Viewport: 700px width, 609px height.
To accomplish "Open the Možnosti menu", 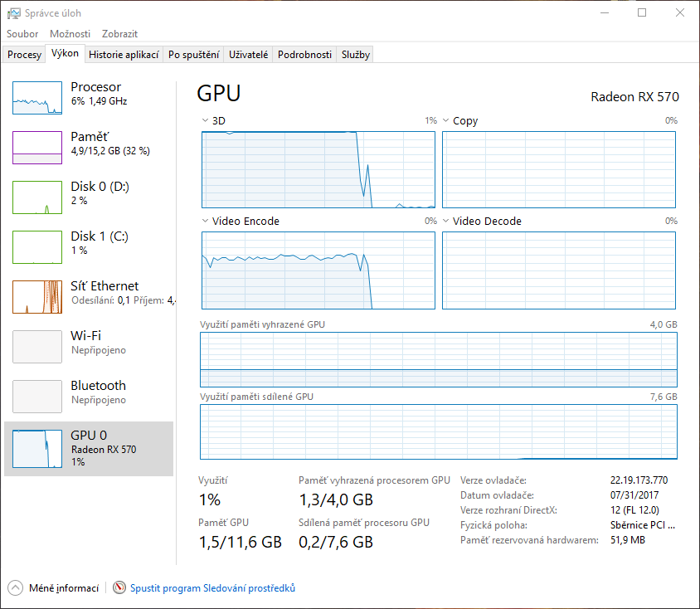I will pos(70,34).
